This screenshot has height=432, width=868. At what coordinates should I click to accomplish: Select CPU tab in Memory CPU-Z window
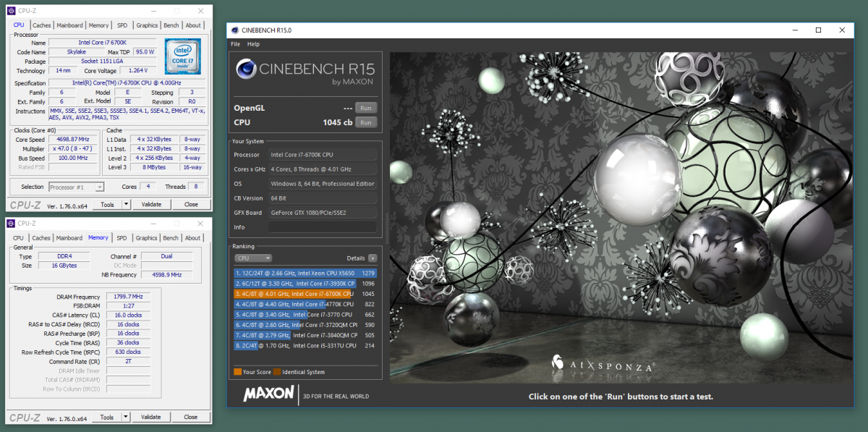coord(18,238)
